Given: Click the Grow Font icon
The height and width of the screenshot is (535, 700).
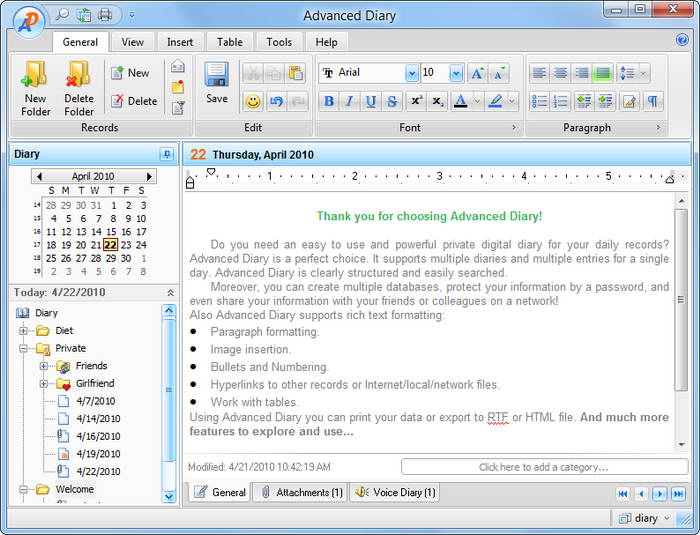Looking at the screenshot, I should [477, 73].
